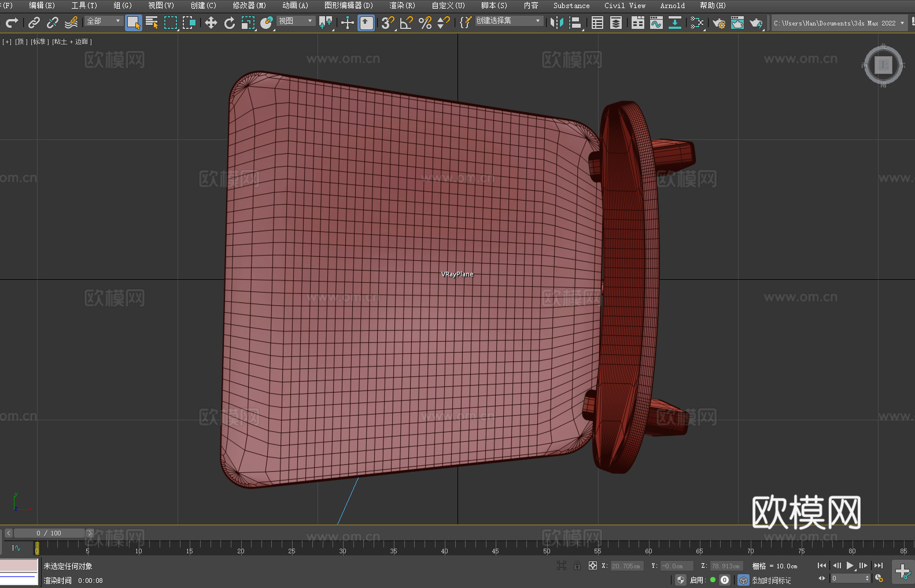Click frame 50 on the timeline track
Image resolution: width=915 pixels, height=588 pixels.
point(547,548)
